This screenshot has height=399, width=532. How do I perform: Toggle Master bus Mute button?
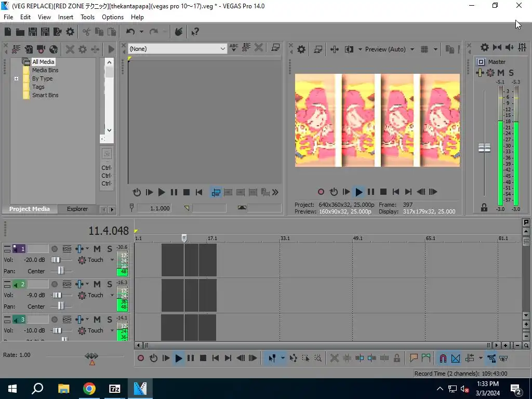tap(500, 73)
